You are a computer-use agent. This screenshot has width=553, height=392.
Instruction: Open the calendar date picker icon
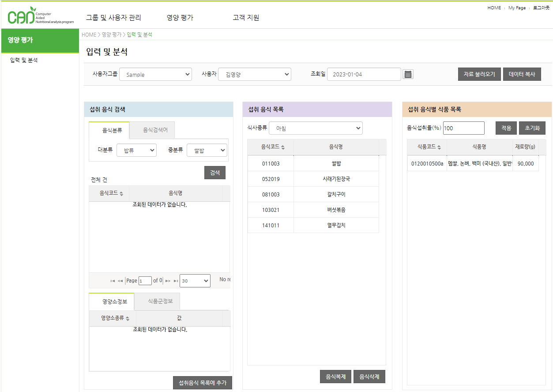click(408, 74)
